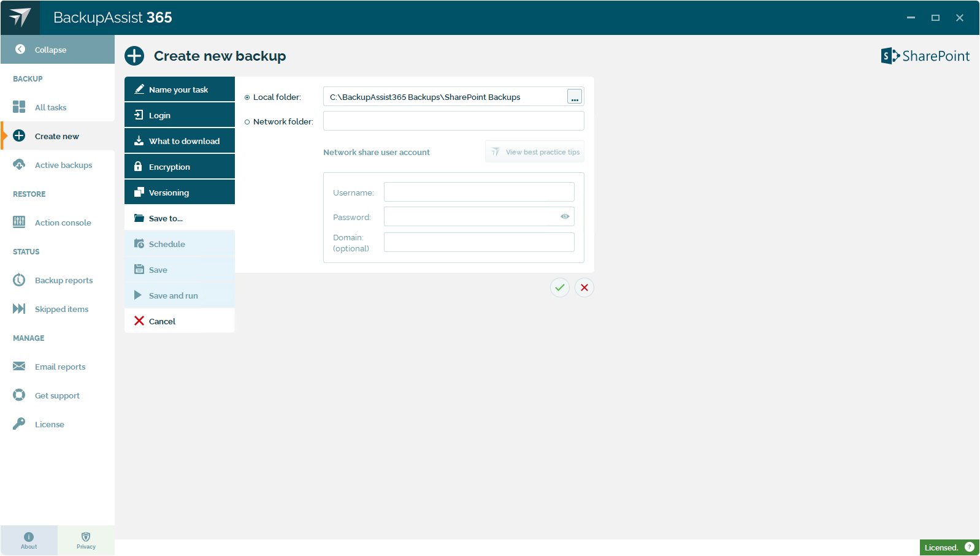Cancel the new backup task

pyautogui.click(x=162, y=321)
